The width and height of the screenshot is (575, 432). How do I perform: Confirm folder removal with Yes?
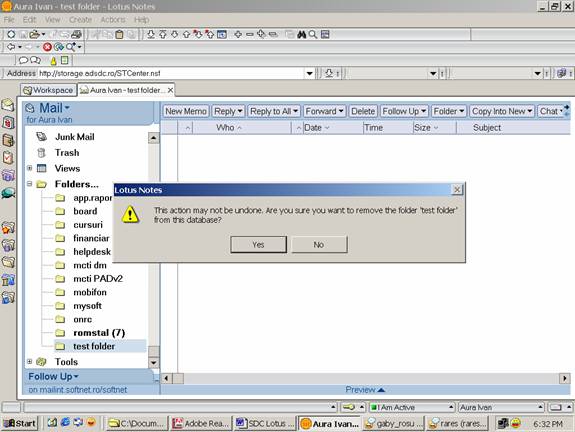[x=259, y=245]
